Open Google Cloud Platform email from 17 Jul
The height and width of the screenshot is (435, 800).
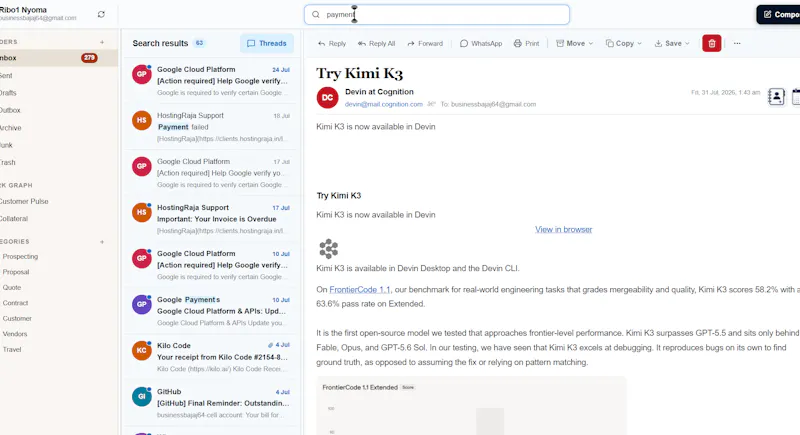tap(211, 172)
